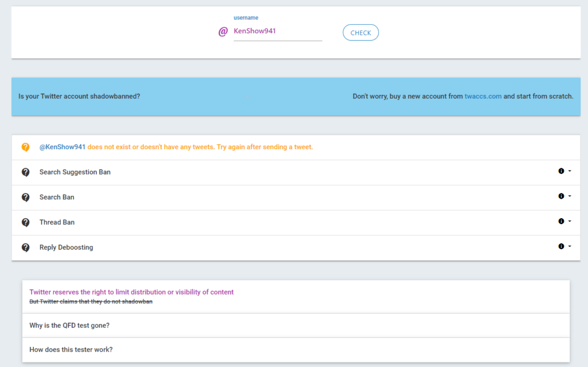
Task: Click the Thread Ban question mark icon
Action: (x=25, y=222)
